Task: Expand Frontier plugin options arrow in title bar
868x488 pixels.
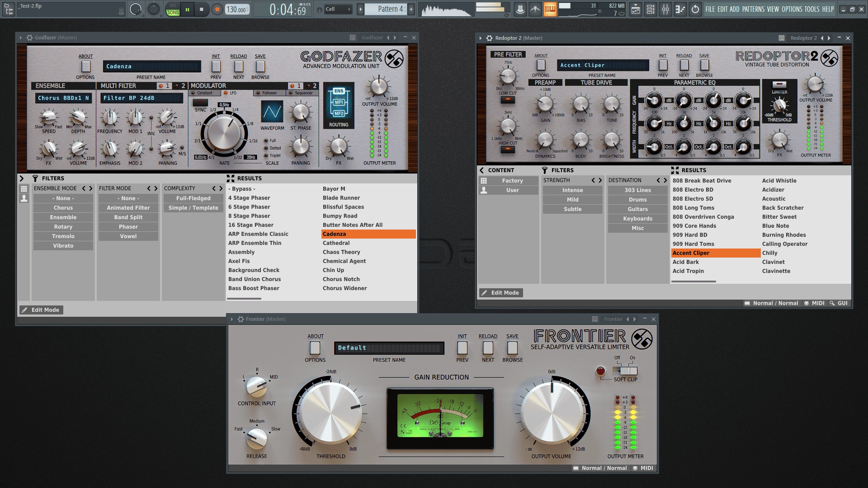Action: point(232,319)
